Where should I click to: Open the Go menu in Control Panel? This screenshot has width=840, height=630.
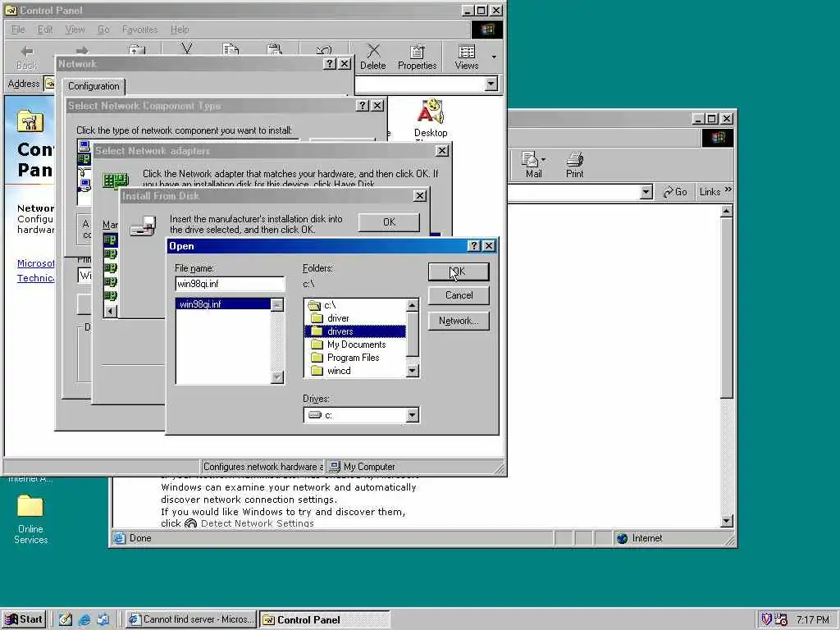pyautogui.click(x=103, y=30)
